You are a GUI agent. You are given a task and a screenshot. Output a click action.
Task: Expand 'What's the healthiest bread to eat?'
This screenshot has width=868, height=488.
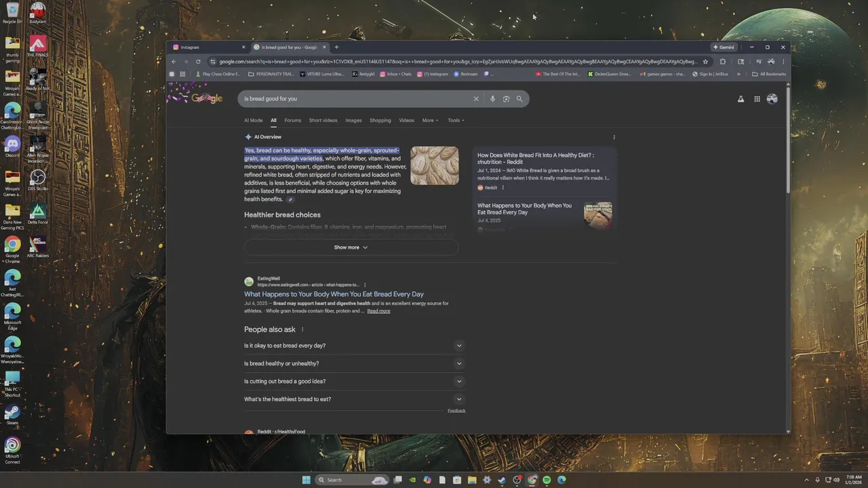pyautogui.click(x=355, y=399)
